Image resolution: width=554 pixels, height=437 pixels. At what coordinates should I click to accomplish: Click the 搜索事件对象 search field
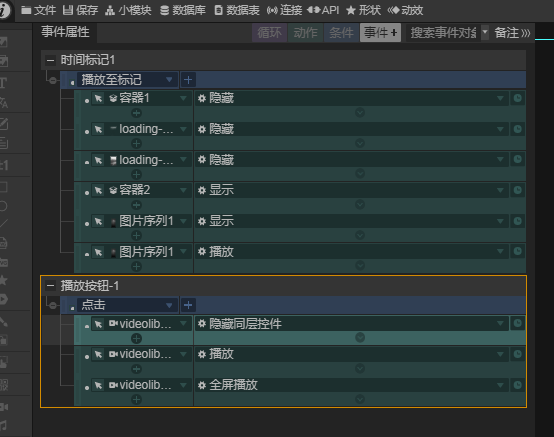tap(444, 33)
